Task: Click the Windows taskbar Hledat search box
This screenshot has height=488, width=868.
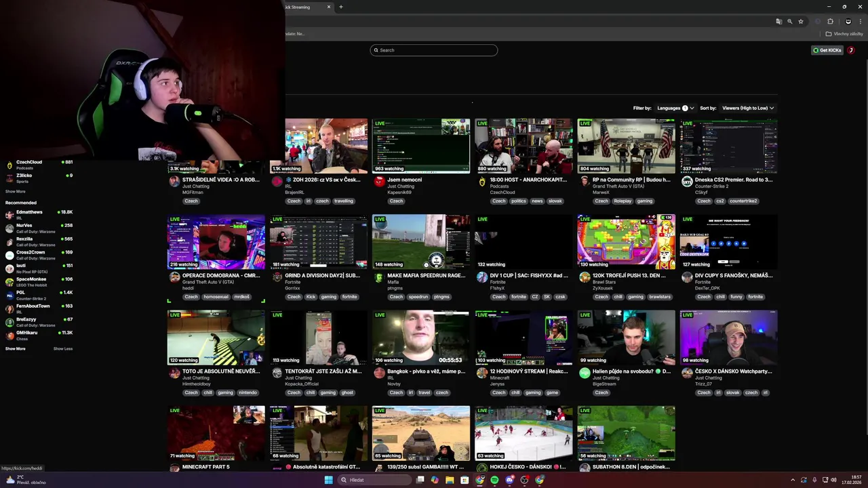Action: click(375, 480)
